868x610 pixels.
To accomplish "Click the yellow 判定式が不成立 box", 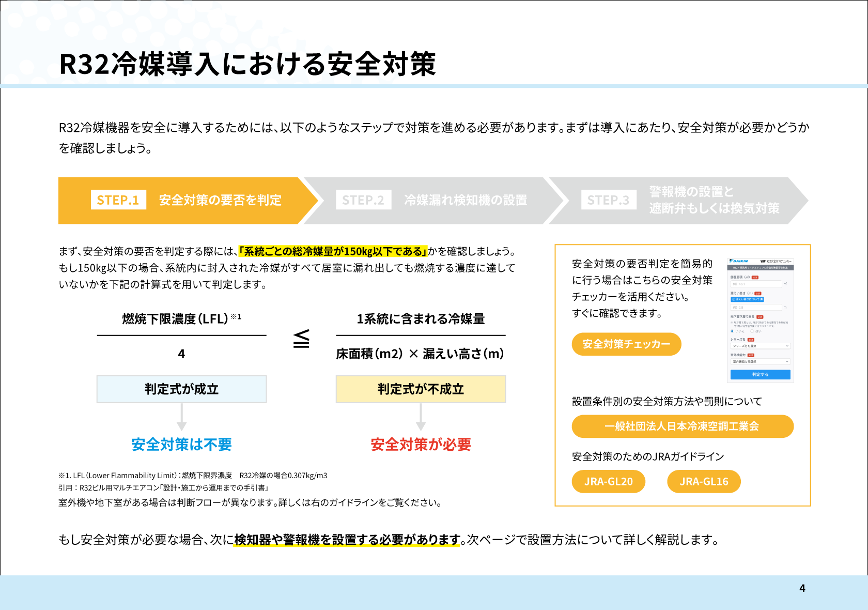I will 421,389.
